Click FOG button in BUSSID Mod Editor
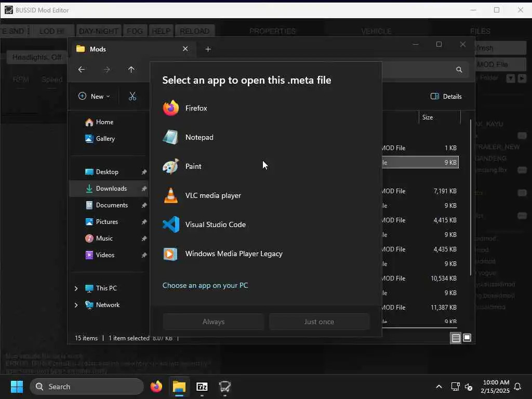This screenshot has height=399, width=532. [135, 31]
